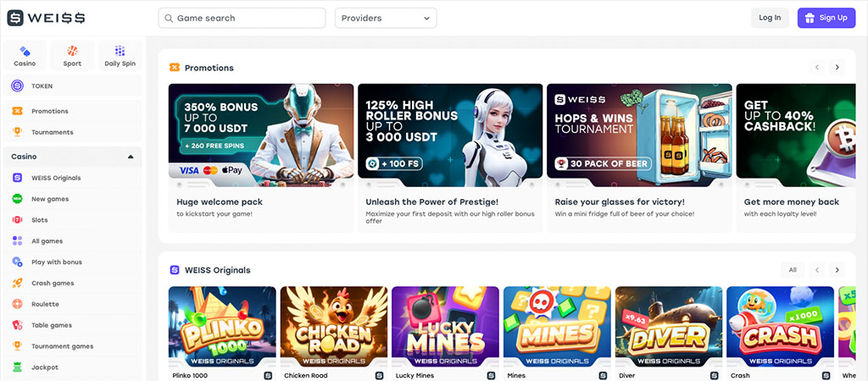Collapse the Casino sidebar section

(x=131, y=157)
